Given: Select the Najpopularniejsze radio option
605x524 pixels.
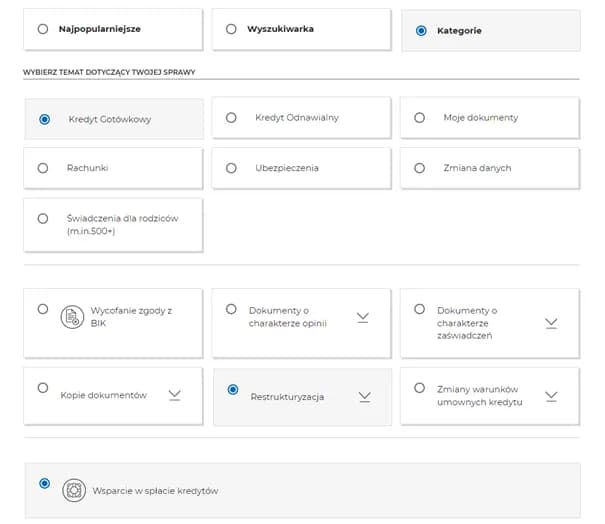Looking at the screenshot, I should 42,29.
